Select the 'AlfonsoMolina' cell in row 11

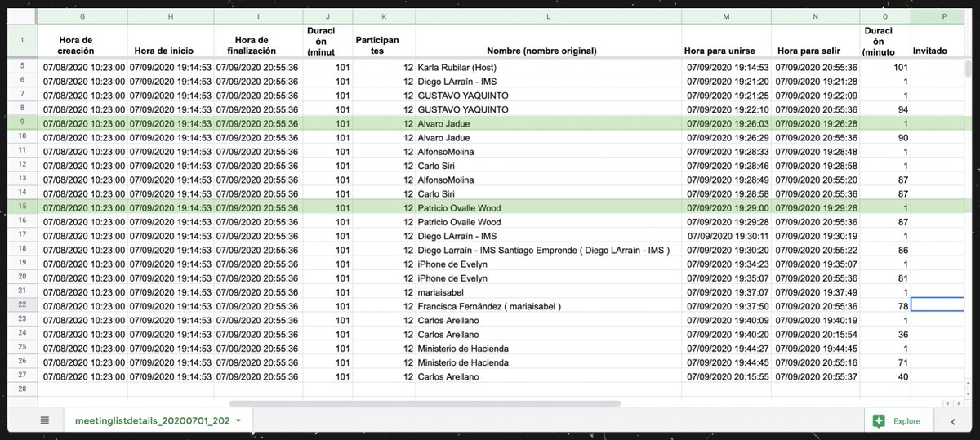coord(548,152)
